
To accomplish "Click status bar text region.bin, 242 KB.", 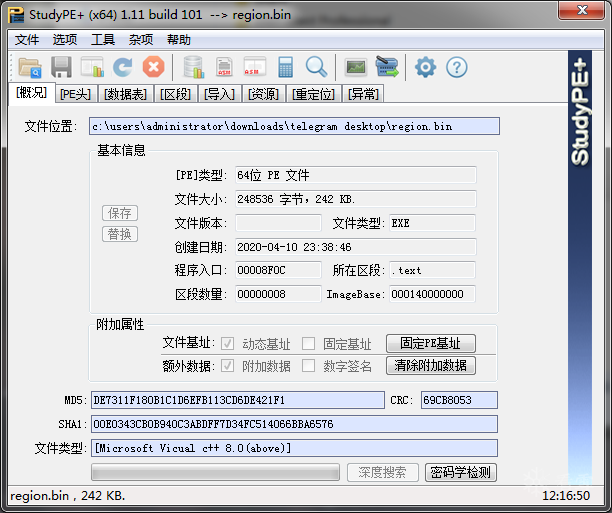I will [x=68, y=496].
